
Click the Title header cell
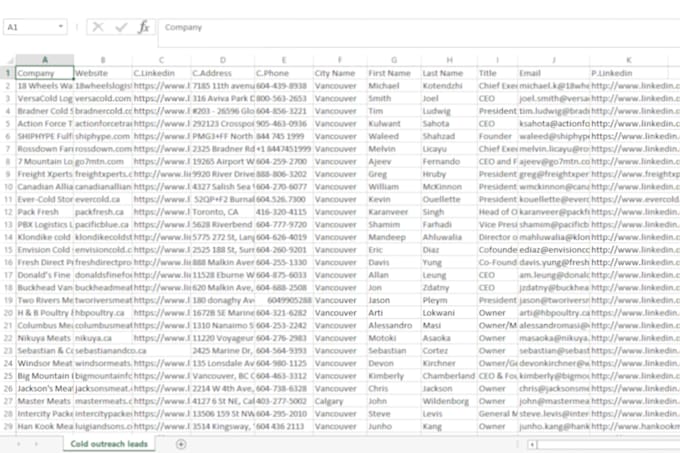coord(498,73)
